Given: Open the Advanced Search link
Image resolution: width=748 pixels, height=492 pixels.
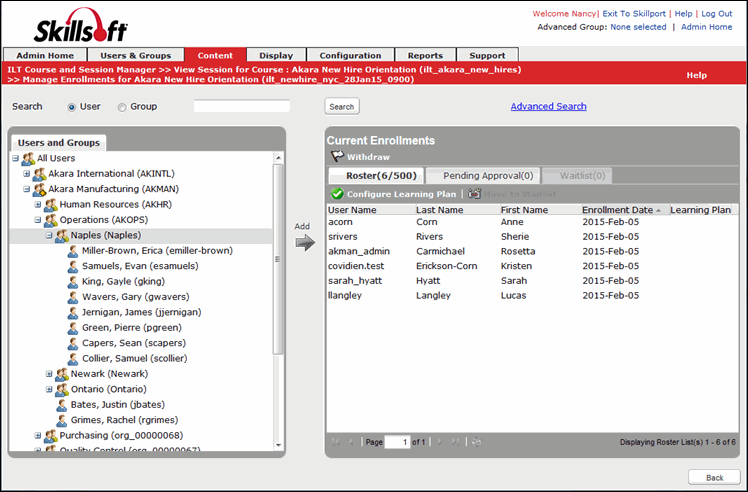Looking at the screenshot, I should pyautogui.click(x=548, y=106).
